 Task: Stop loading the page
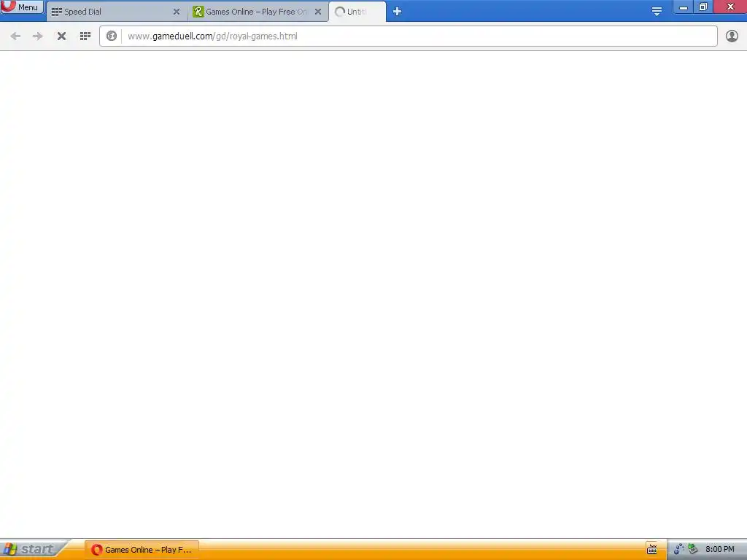coord(61,36)
